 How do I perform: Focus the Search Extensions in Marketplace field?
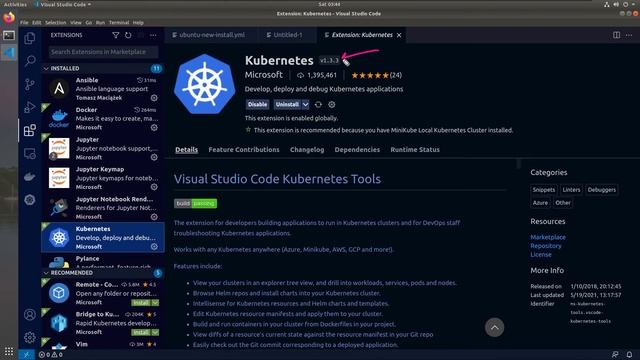pos(103,52)
